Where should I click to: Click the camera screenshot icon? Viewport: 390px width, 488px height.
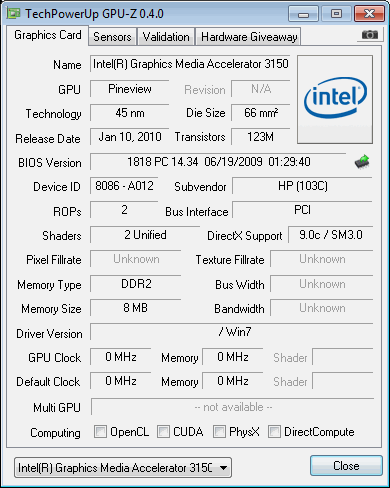pos(370,34)
